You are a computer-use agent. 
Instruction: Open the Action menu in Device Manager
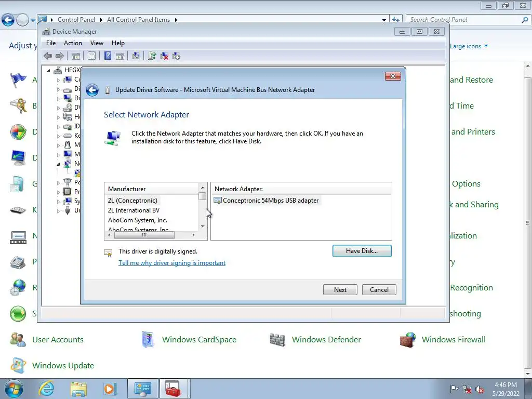click(73, 43)
